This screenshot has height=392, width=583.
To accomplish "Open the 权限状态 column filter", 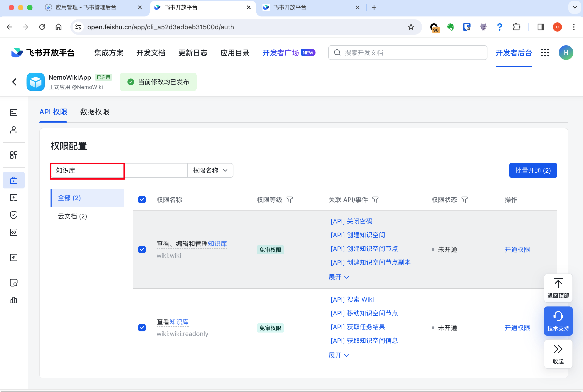I will pyautogui.click(x=464, y=200).
